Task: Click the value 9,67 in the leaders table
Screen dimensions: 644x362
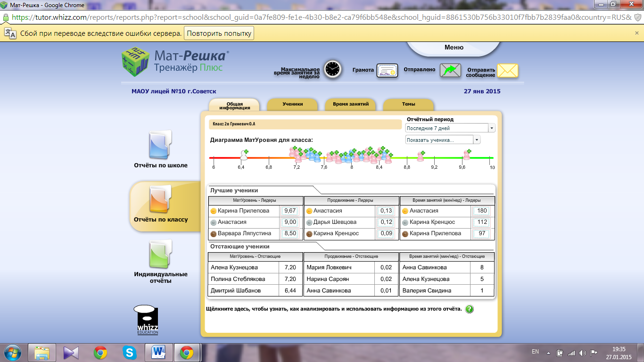Action: [290, 211]
